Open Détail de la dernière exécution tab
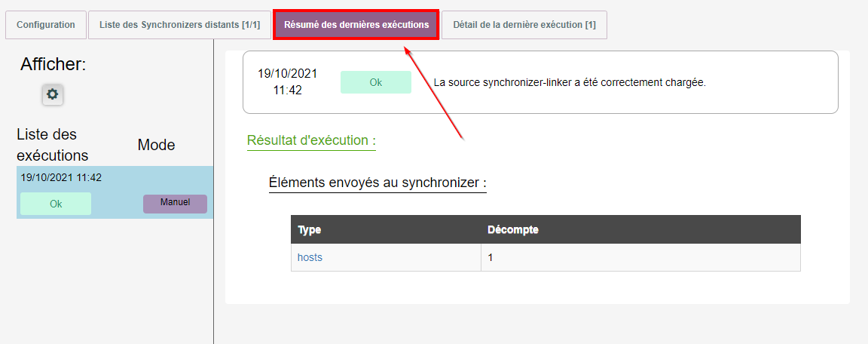 pos(524,25)
